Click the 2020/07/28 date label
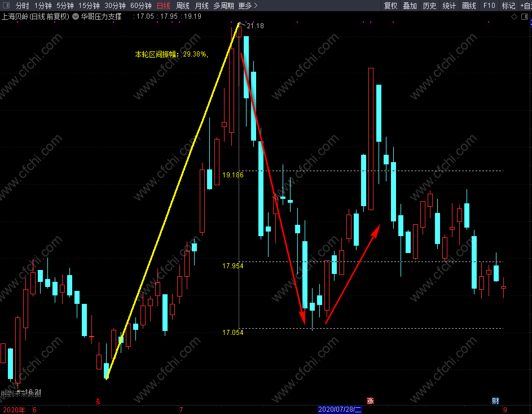The image size is (532, 414). [x=340, y=409]
